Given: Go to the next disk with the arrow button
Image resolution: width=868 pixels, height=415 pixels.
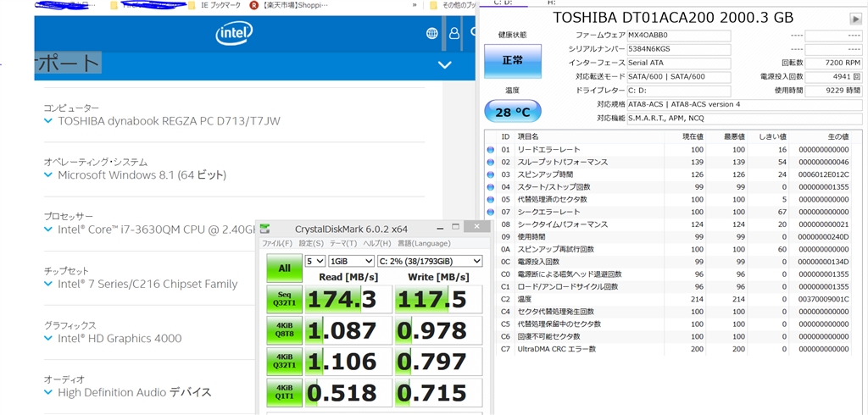Looking at the screenshot, I should [x=855, y=19].
